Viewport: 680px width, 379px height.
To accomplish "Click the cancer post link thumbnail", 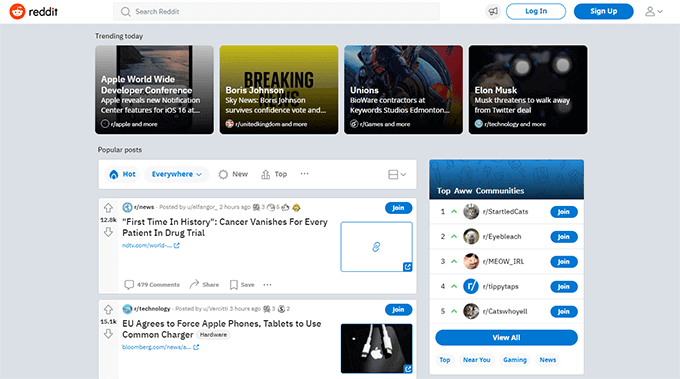I will (x=376, y=247).
